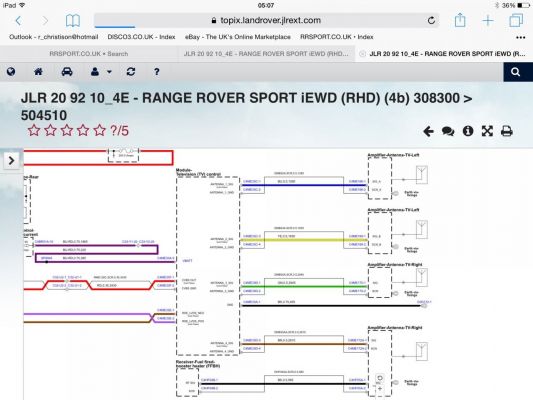Open the user account dropdown menu
Viewport: 533px width, 400px height.
click(101, 72)
